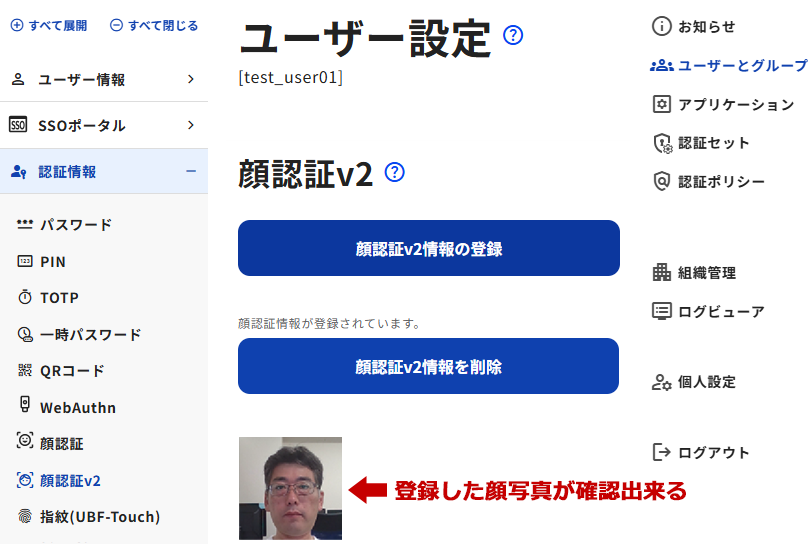
Task: Collapse the 認証情報 section
Action: [190, 171]
